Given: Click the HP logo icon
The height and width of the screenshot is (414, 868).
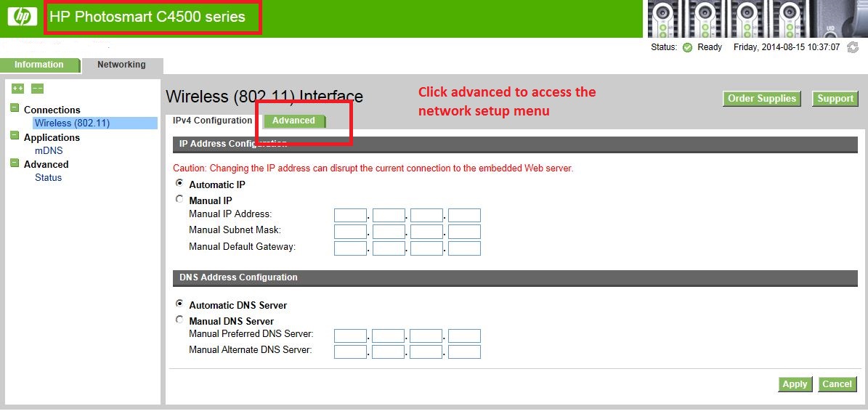Looking at the screenshot, I should click(x=22, y=17).
